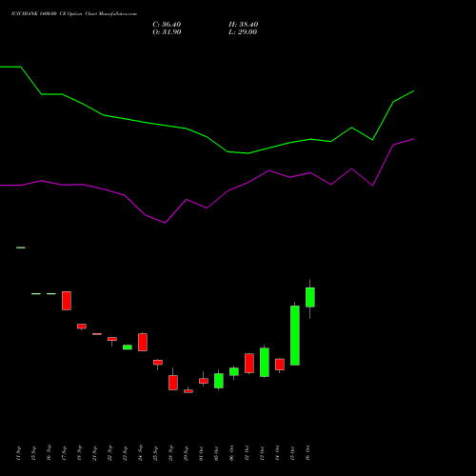Click the 17 Sep date axis label
Screen dimensions: 476x476
click(65, 453)
